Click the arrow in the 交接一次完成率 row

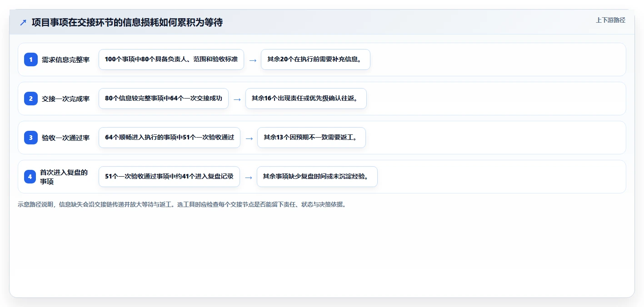237,99
